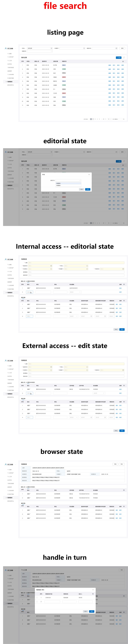Go to page 3 in listing page pagination
Image resolution: width=128 pixels, height=644 pixels.
(95, 119)
